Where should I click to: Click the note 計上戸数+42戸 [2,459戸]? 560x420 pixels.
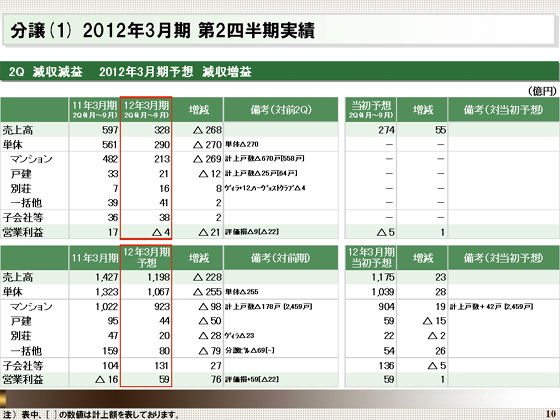click(491, 306)
